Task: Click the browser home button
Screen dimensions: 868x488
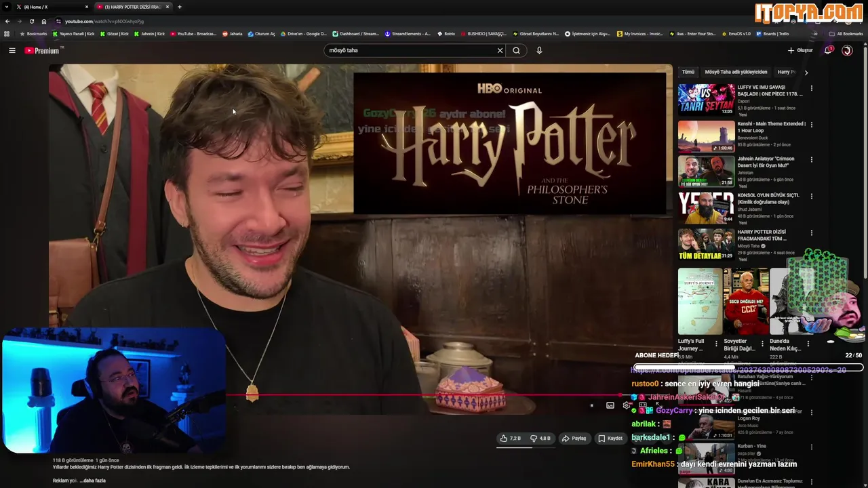Action: click(44, 21)
